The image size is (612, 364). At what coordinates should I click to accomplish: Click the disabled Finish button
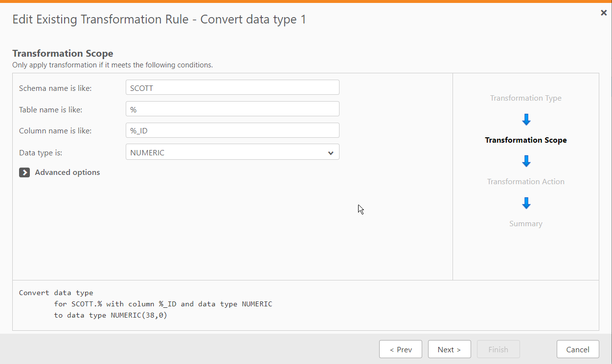(498, 349)
